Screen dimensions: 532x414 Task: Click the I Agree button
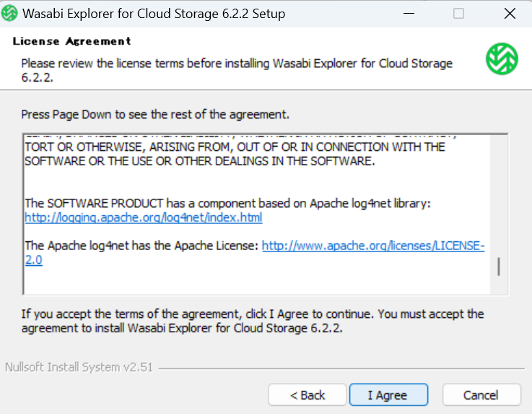(388, 394)
